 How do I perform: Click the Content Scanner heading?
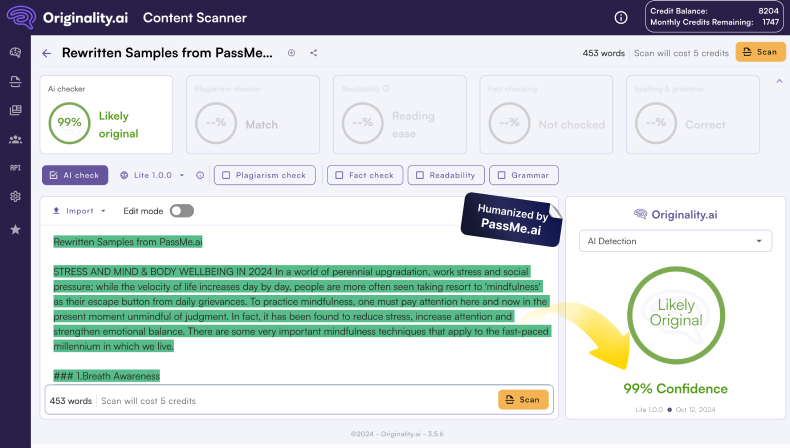[194, 18]
